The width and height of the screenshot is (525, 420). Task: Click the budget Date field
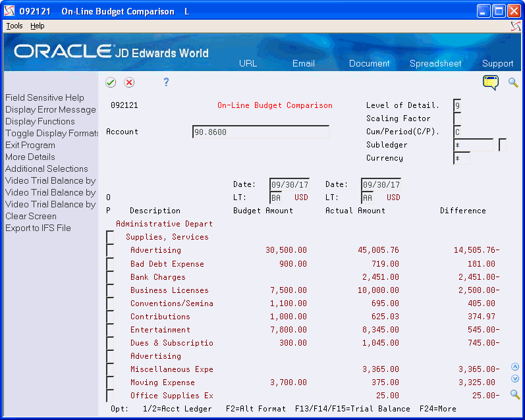290,184
